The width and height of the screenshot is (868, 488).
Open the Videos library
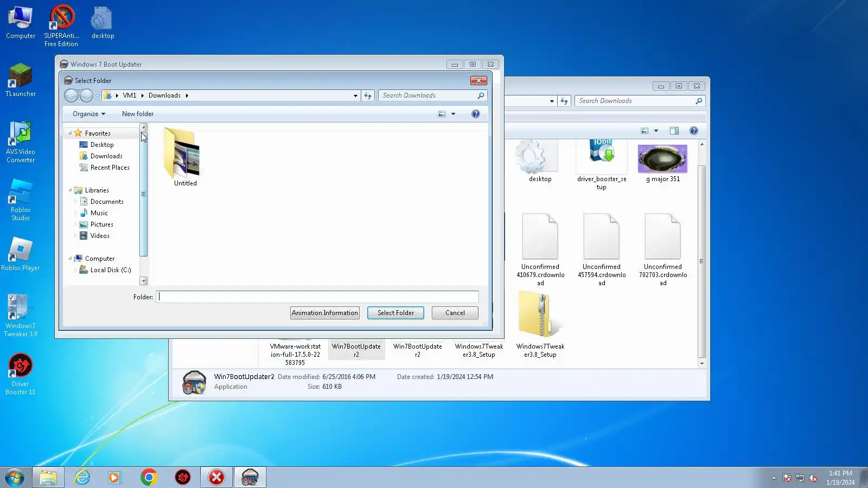click(100, 236)
